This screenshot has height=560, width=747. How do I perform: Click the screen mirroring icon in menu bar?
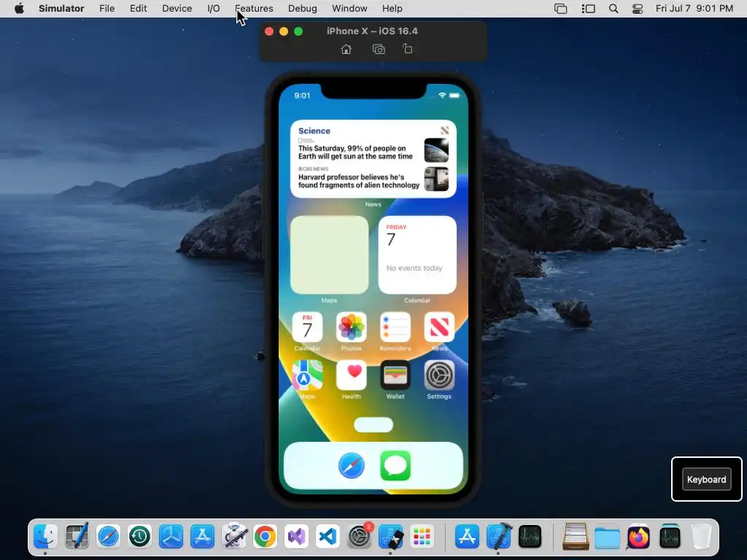pos(561,9)
